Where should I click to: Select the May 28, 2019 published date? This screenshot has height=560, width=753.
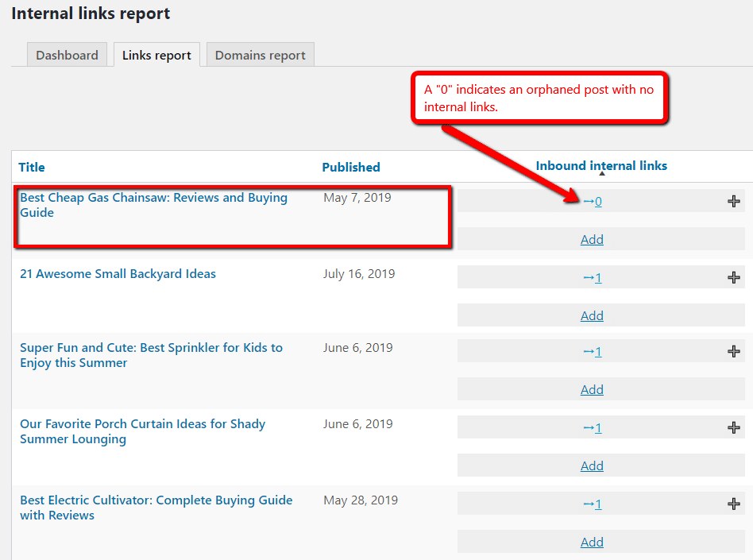pyautogui.click(x=361, y=500)
